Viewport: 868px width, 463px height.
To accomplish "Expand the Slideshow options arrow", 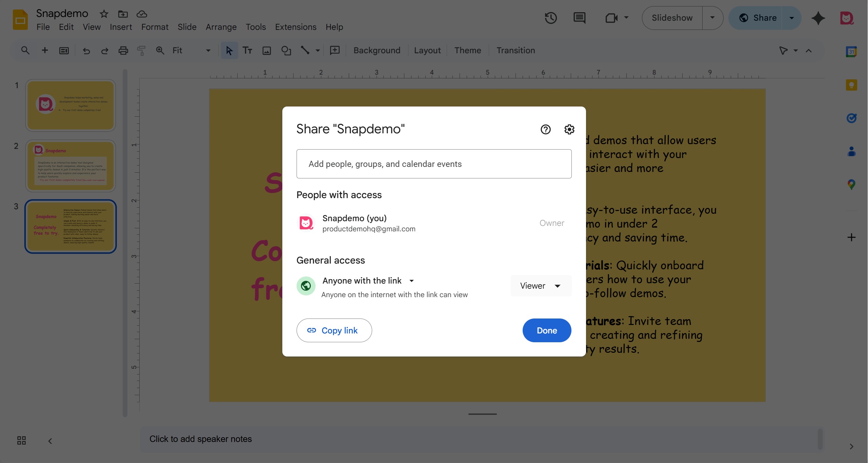I will click(x=712, y=18).
